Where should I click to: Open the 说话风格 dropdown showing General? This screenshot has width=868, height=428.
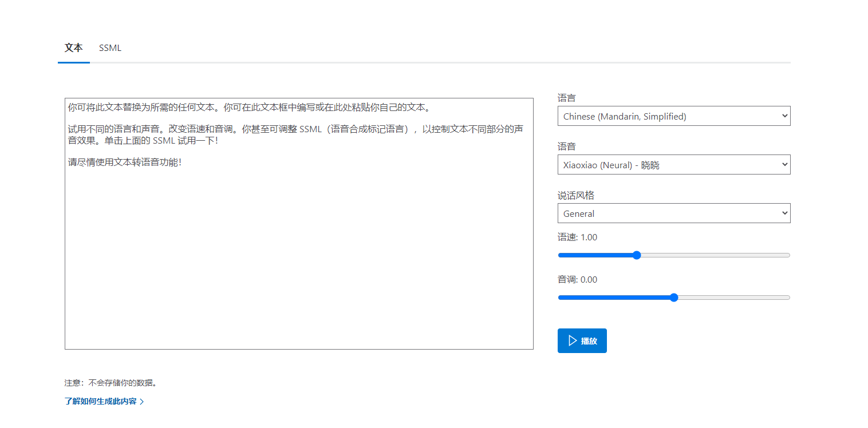click(x=674, y=213)
